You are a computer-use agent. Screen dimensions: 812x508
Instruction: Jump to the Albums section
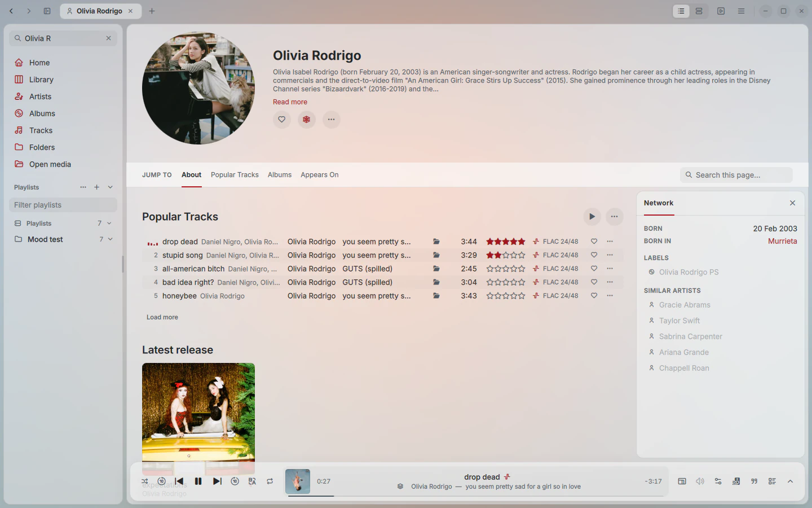280,175
